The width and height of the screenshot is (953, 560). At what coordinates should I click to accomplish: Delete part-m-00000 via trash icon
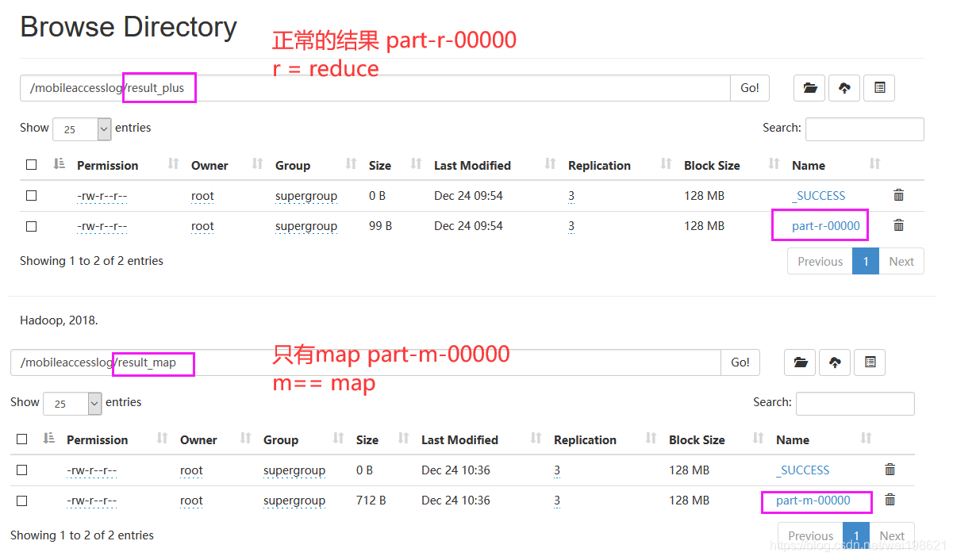point(890,500)
